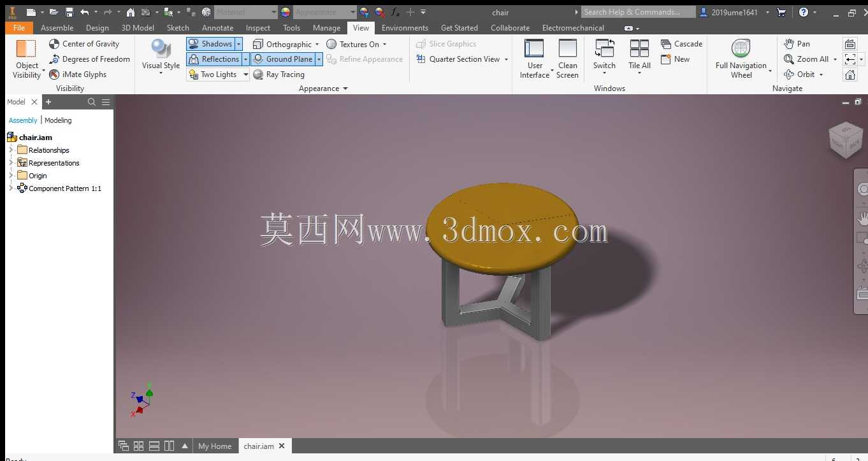Click the Quarter Section View icon
Screen dimensions: 868x461
coord(421,59)
